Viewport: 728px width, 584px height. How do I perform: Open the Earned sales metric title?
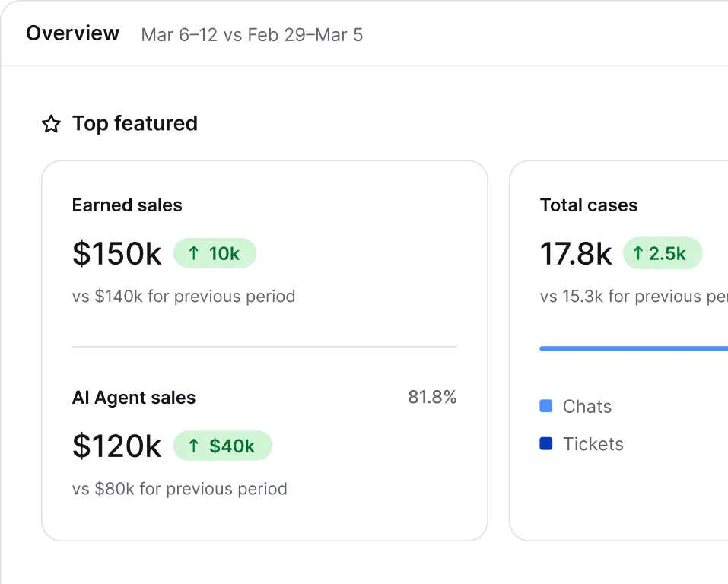[127, 205]
